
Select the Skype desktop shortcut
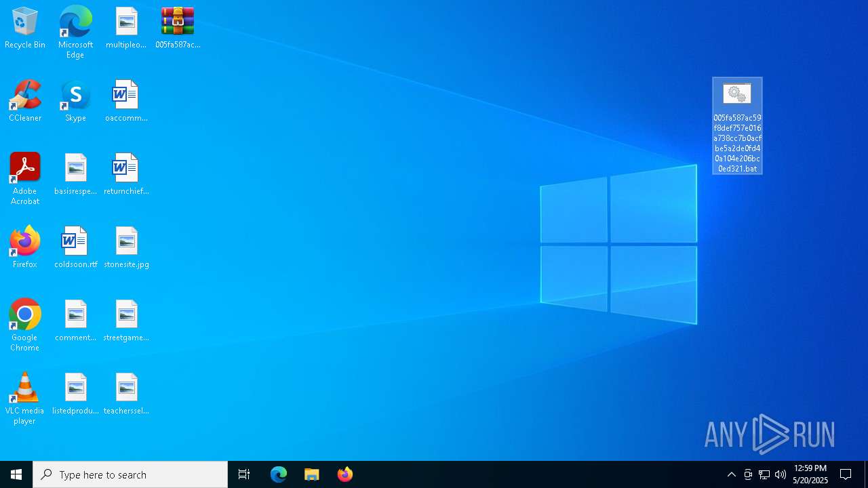pos(75,101)
